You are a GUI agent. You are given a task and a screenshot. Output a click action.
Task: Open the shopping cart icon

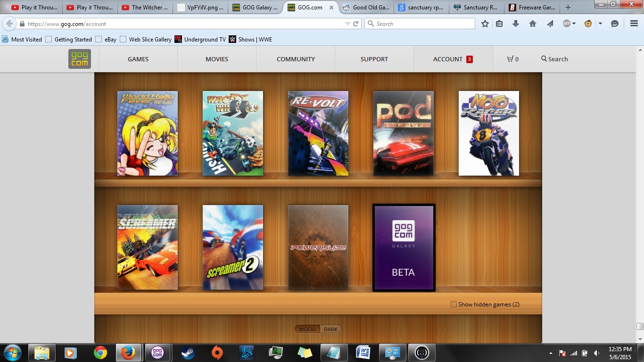[510, 59]
